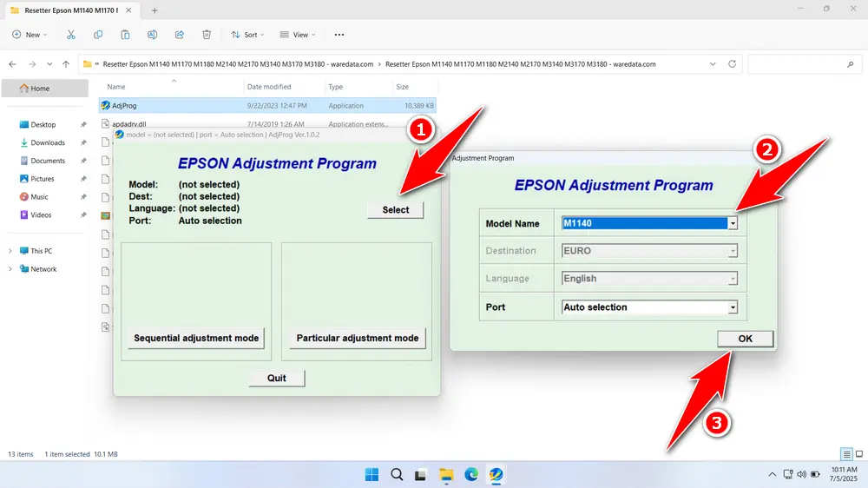Close the Resetter Epson Explorer tab

point(128,10)
